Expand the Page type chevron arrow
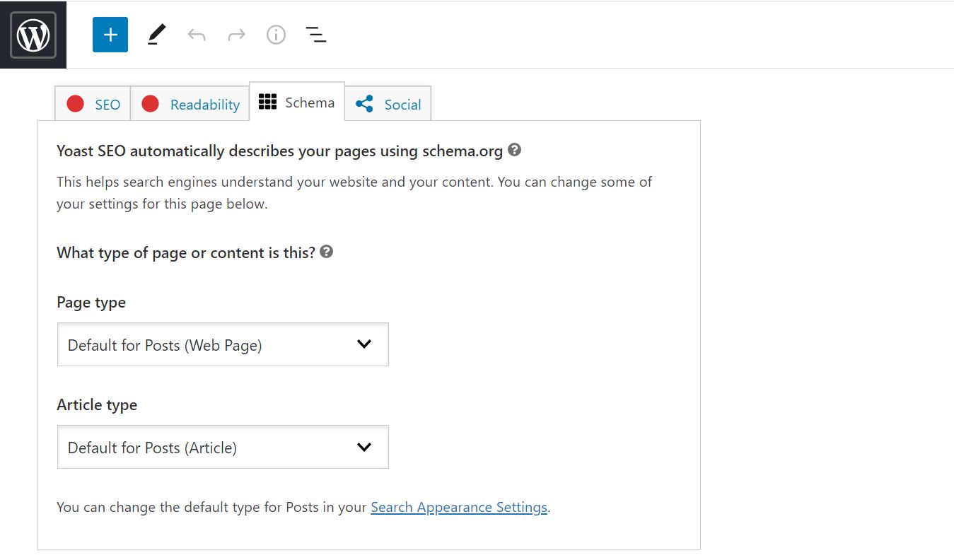The image size is (954, 560). click(364, 344)
